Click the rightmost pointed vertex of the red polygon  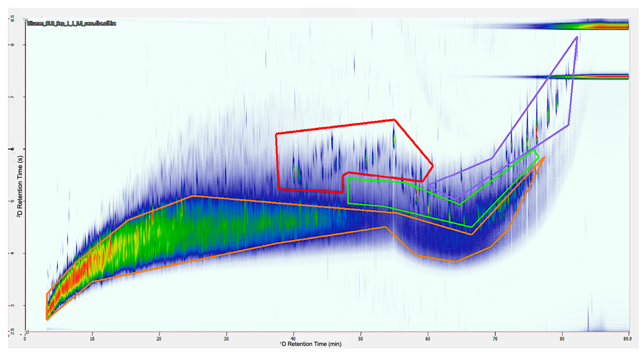433,165
